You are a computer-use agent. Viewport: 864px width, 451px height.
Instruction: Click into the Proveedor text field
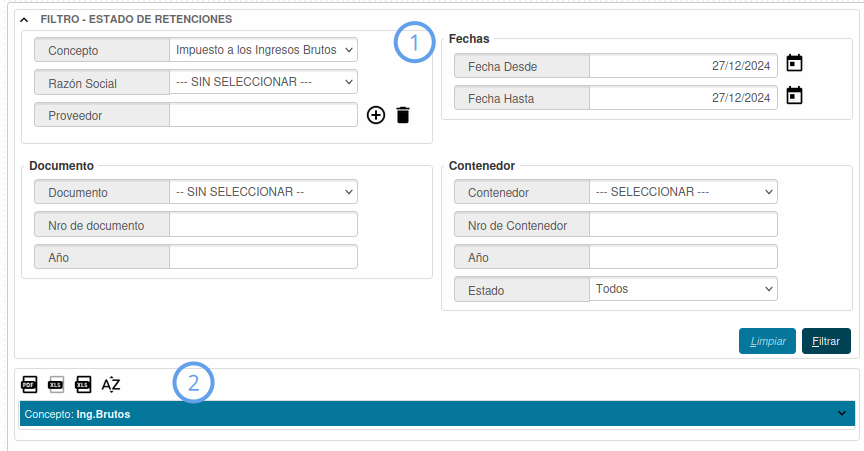coord(263,115)
